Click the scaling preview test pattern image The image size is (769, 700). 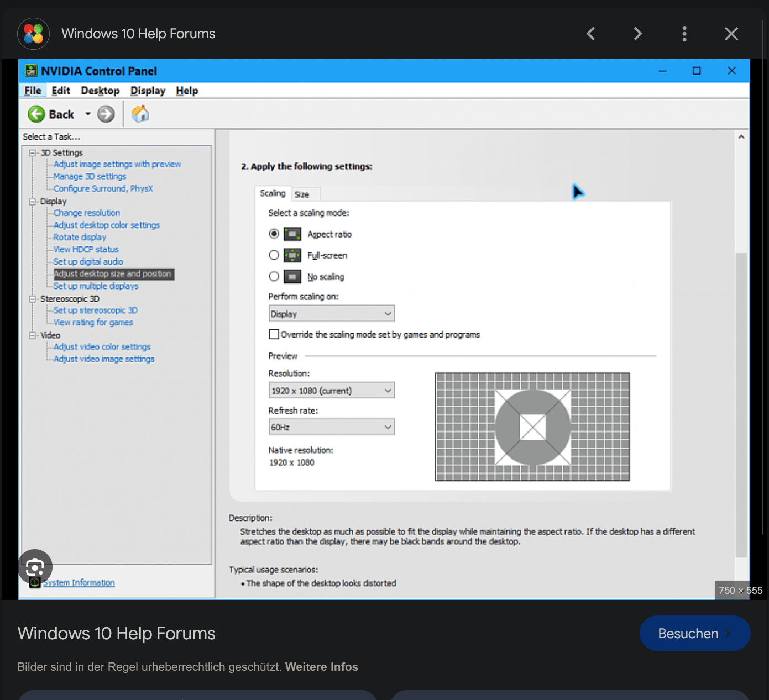point(532,427)
